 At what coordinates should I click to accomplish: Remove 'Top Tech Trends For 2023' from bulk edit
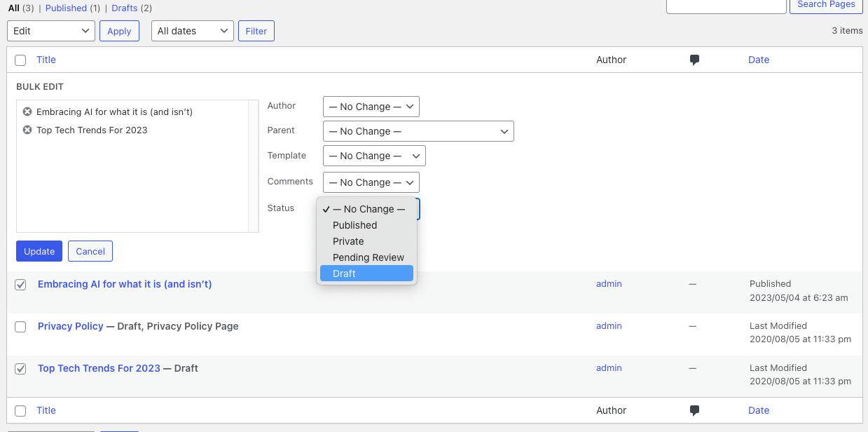point(27,130)
